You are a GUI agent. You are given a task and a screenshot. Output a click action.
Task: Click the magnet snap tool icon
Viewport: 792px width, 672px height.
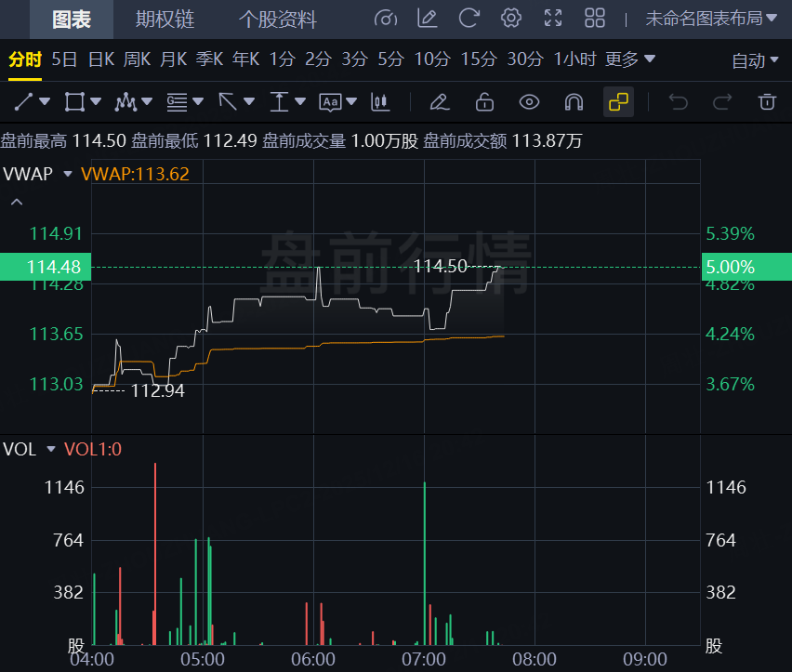574,101
